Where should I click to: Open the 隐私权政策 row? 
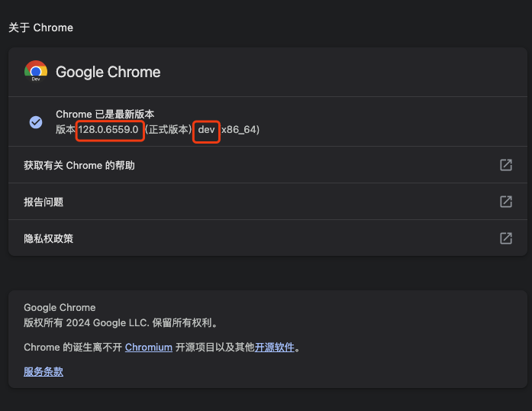pyautogui.click(x=268, y=238)
